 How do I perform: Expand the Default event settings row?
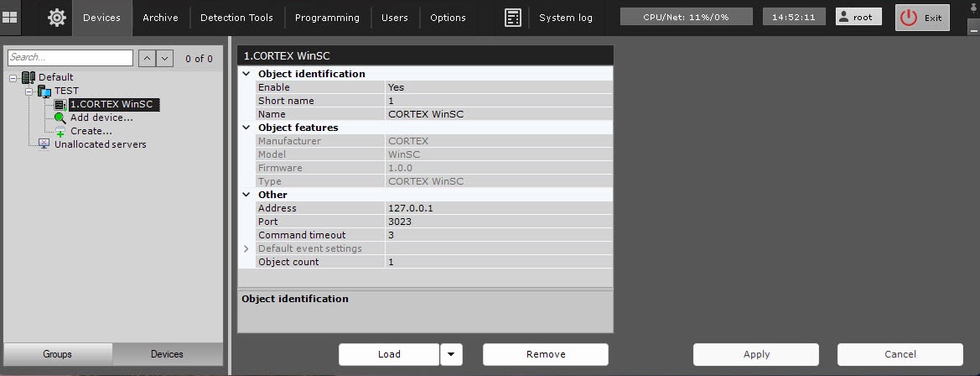(246, 248)
